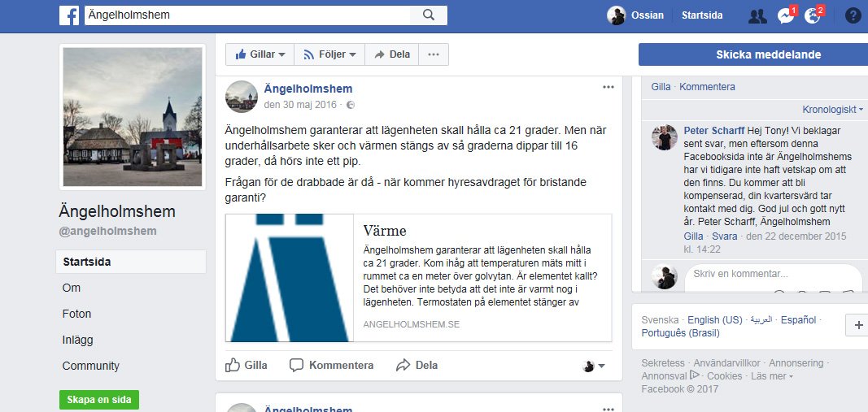The image size is (868, 412).
Task: Open the post options ellipsis menu
Action: (x=608, y=87)
